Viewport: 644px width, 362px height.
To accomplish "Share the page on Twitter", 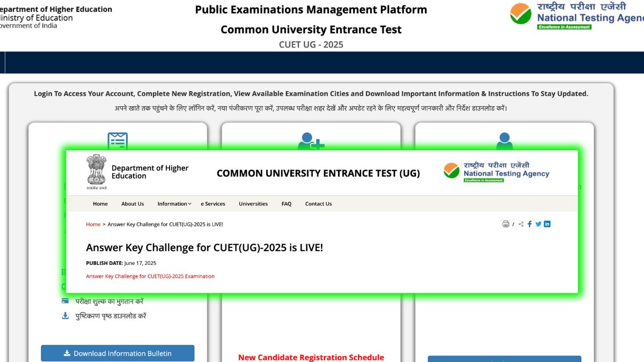I will click(538, 224).
